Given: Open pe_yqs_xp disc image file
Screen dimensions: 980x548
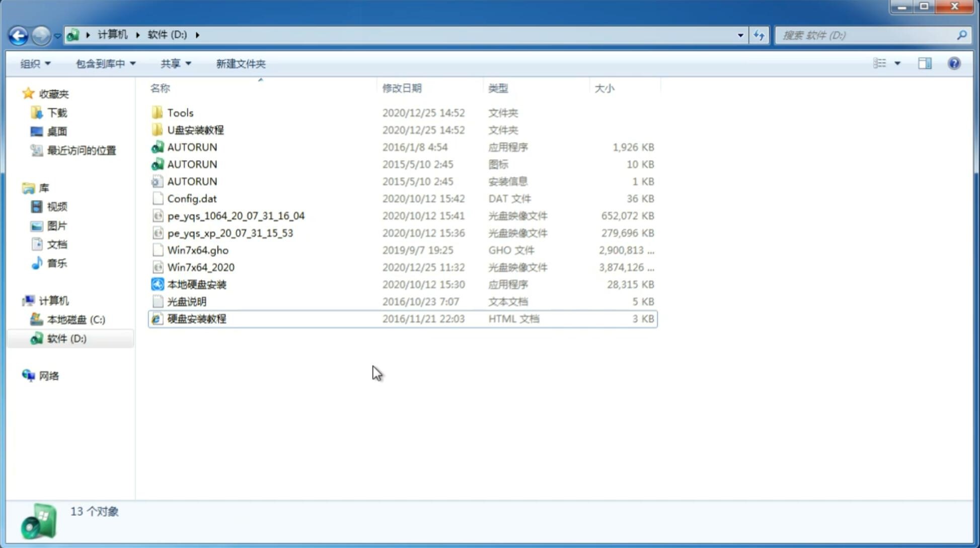Looking at the screenshot, I should 230,232.
